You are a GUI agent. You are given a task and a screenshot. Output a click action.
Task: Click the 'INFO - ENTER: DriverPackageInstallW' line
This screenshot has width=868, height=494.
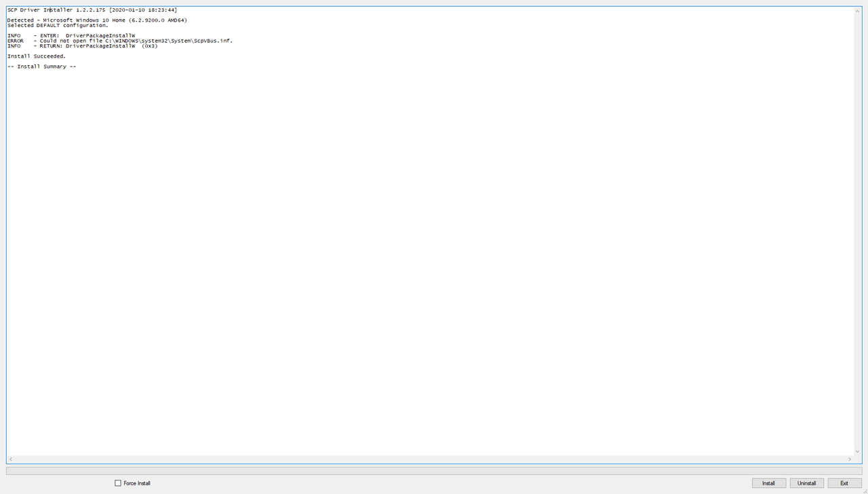click(71, 35)
